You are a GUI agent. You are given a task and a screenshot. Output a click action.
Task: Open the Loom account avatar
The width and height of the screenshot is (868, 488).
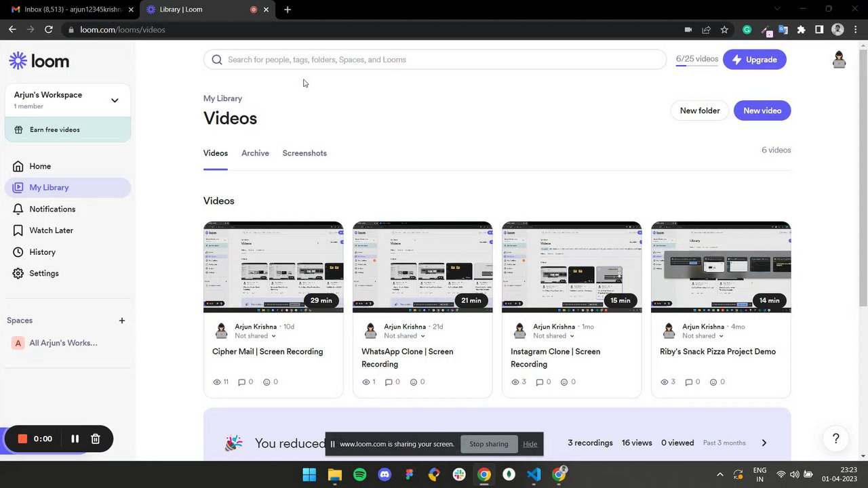839,60
